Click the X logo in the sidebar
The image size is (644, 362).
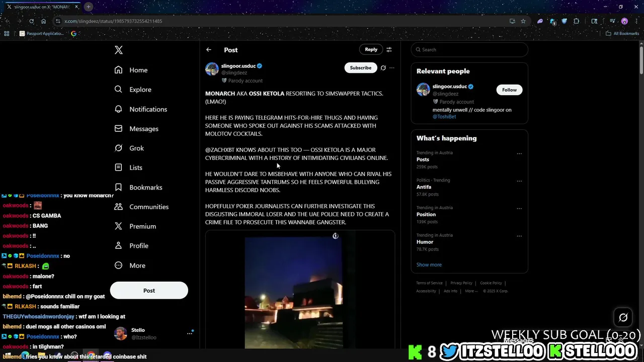(x=119, y=50)
